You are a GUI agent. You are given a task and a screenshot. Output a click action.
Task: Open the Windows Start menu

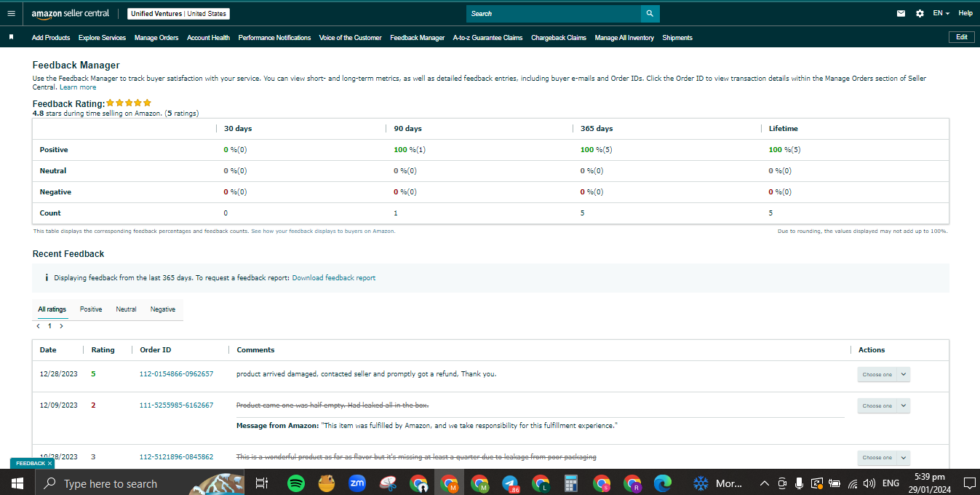(17, 483)
